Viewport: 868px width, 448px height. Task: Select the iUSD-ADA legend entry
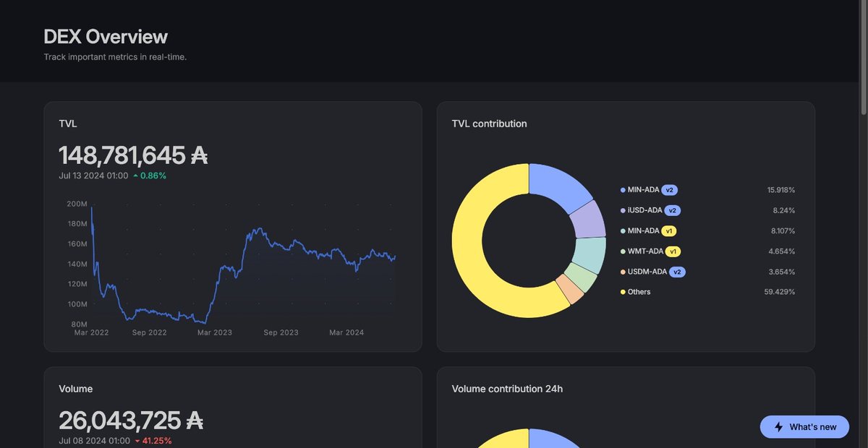click(650, 210)
